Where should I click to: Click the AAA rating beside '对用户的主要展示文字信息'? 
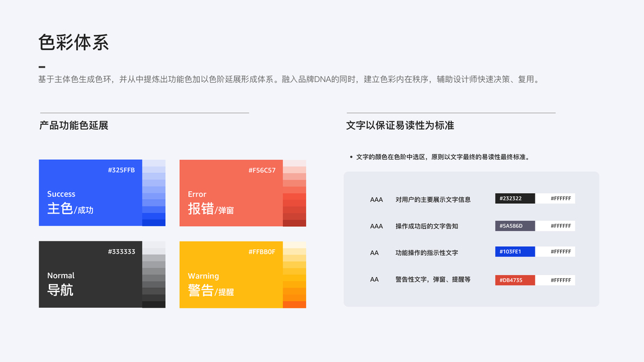376,200
